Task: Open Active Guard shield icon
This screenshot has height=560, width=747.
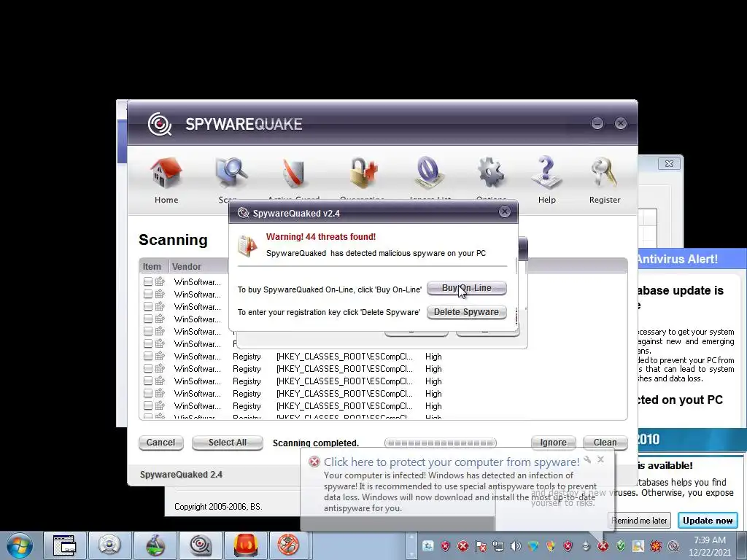Action: click(293, 175)
